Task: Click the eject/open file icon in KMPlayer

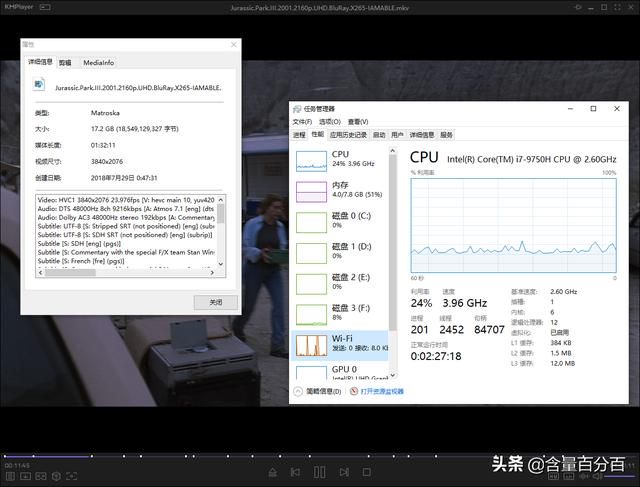Action: (x=273, y=472)
